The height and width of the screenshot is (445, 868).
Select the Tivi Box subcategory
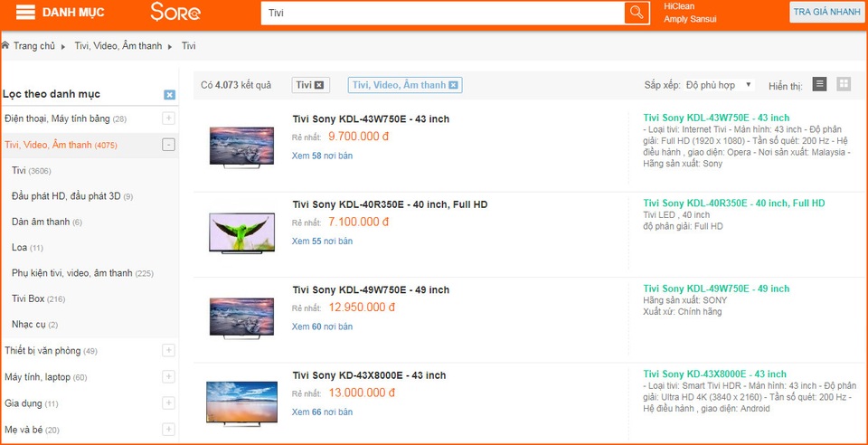coord(28,298)
